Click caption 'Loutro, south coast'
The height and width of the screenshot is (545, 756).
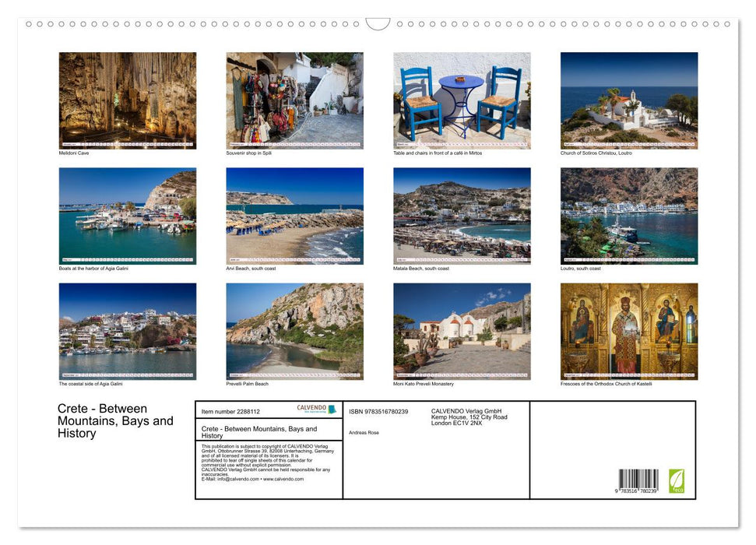581,268
